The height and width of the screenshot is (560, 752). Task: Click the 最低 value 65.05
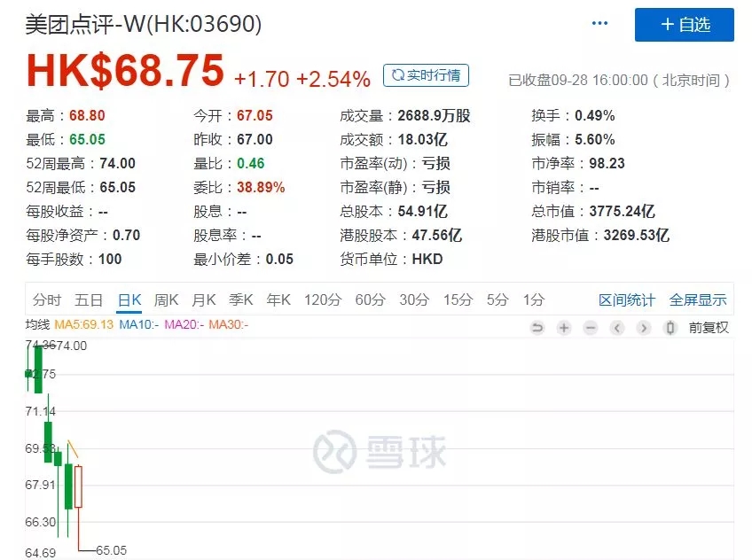tap(87, 139)
